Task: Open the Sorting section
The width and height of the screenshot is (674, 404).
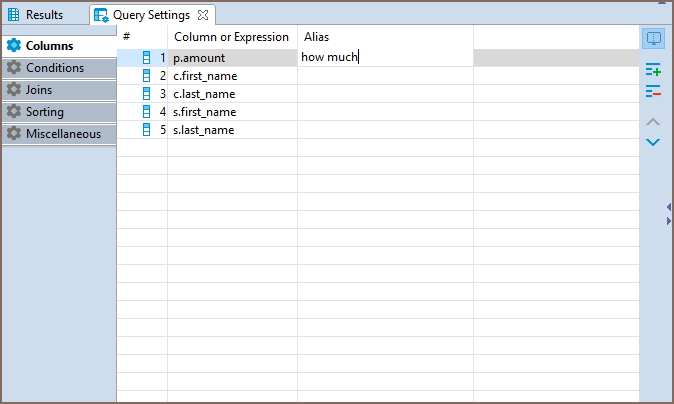Action: pos(59,112)
